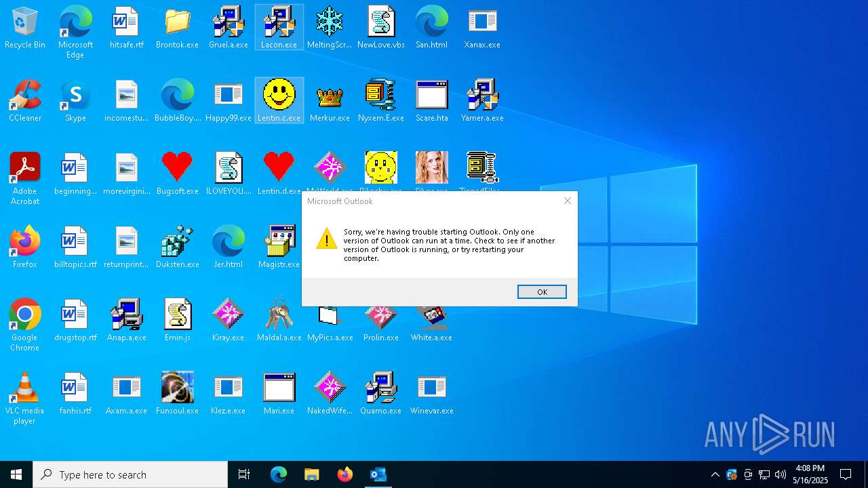Select the Brontok.exe folder icon
Viewport: 868px width, 488px height.
point(177,28)
